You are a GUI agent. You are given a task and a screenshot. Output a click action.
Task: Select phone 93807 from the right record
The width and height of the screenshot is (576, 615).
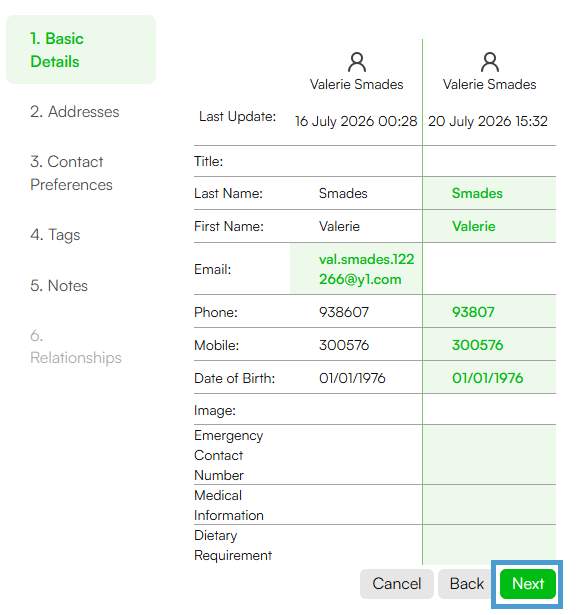489,312
